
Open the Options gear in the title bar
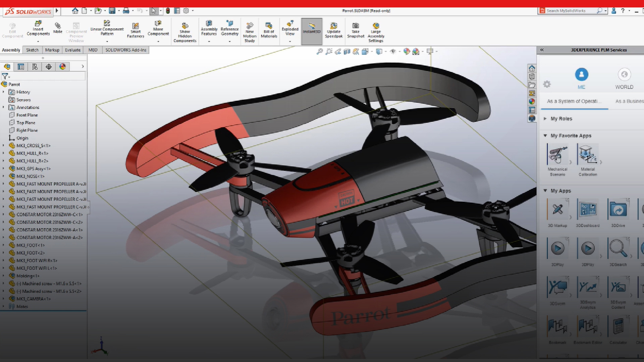click(x=186, y=11)
